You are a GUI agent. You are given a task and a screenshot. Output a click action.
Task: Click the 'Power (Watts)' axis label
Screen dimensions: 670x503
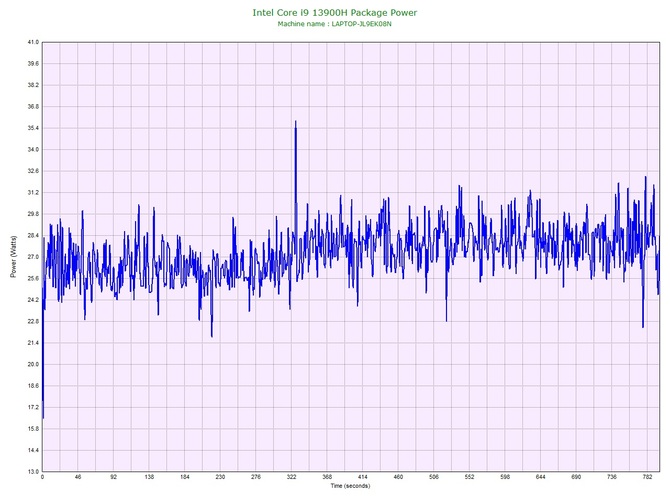click(13, 256)
